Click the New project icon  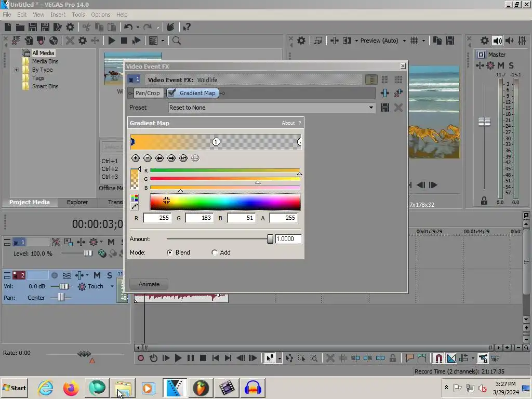[x=8, y=27]
